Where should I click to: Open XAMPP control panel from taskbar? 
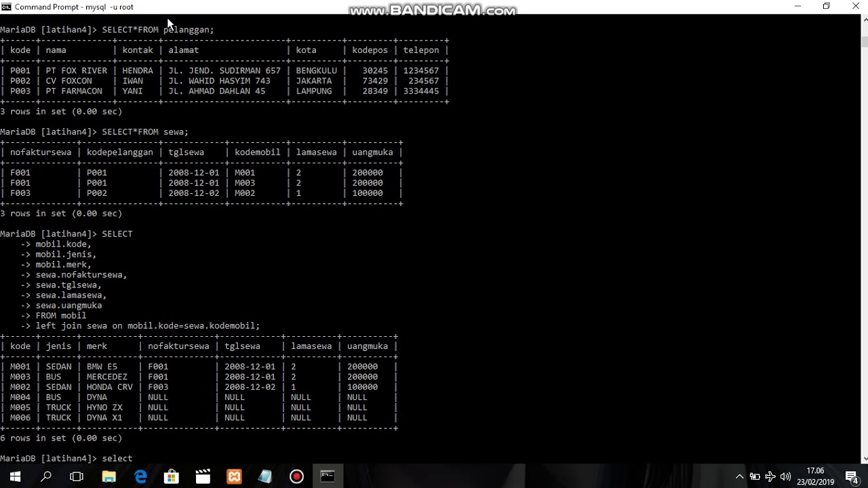click(234, 476)
